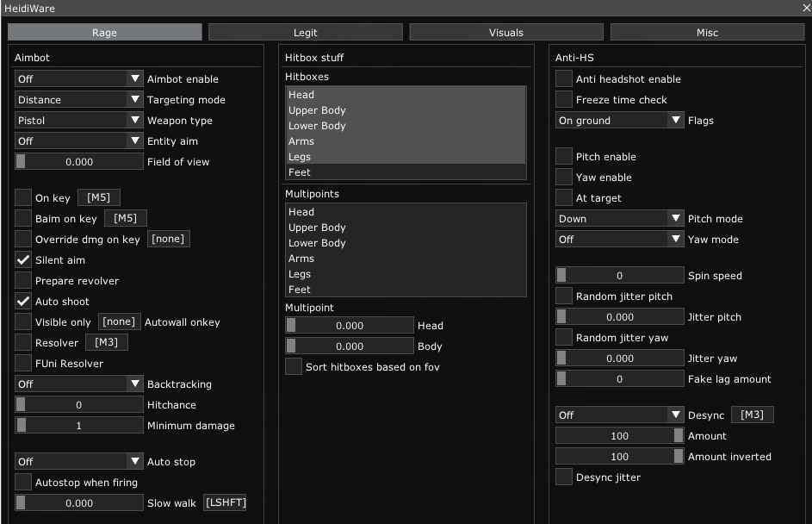Click the Multipoint Head slider
The height and width of the screenshot is (524, 812).
pos(350,326)
